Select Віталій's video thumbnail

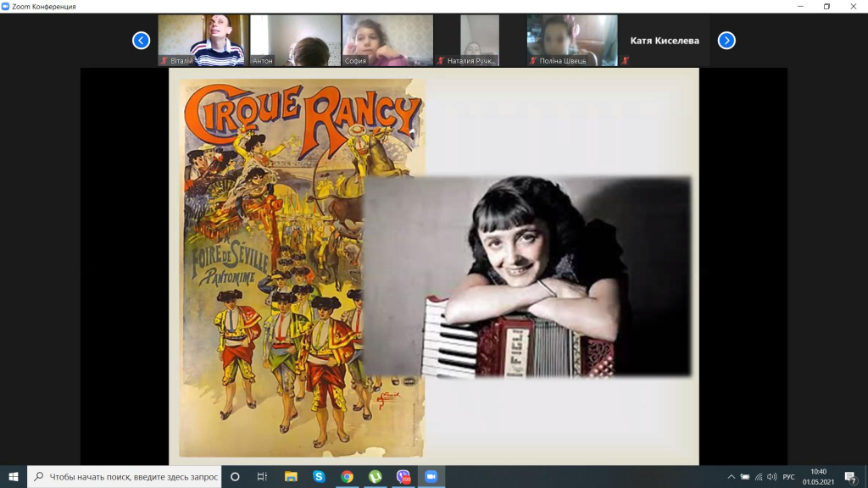pos(203,41)
